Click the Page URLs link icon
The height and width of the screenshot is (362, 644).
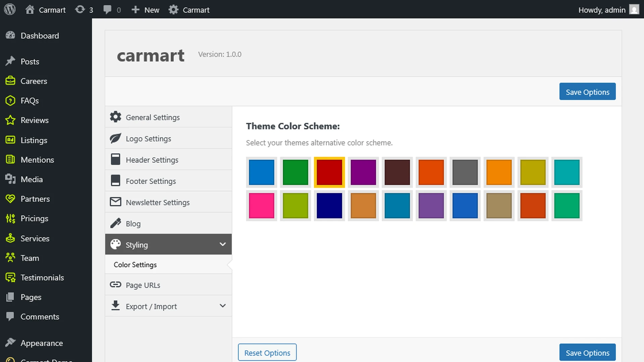pos(115,285)
